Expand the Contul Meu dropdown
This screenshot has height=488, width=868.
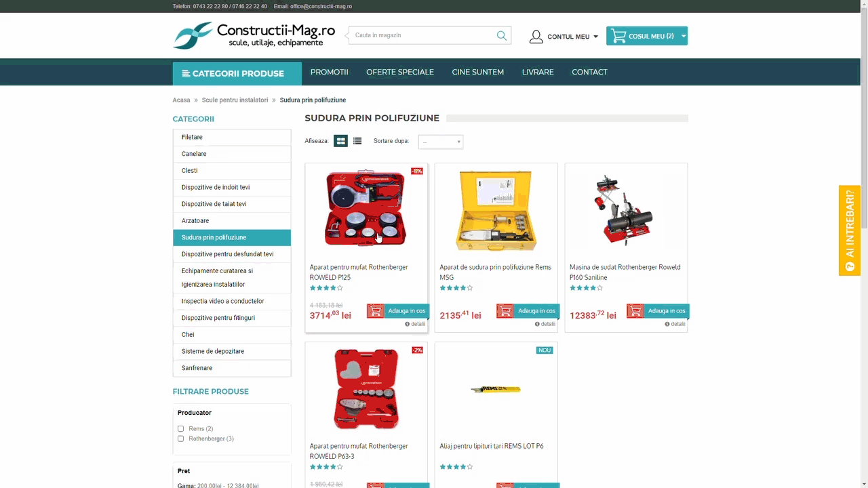(595, 37)
